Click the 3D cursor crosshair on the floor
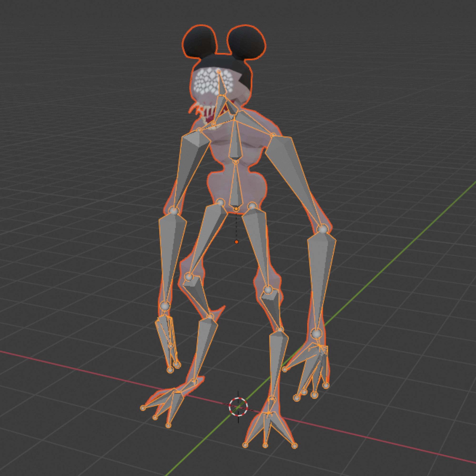 point(238,407)
